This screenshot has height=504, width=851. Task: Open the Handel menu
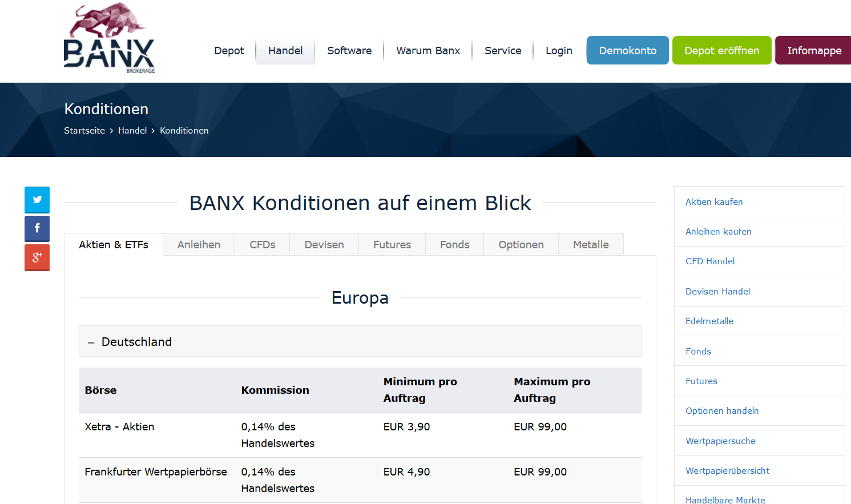[x=285, y=51]
